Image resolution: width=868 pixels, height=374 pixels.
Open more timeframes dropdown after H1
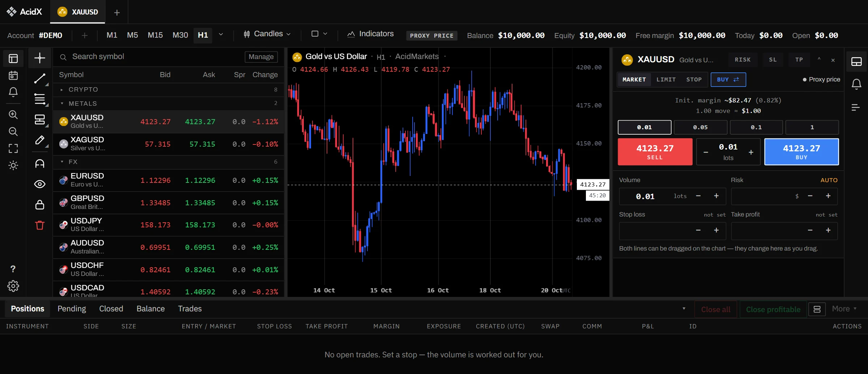click(x=221, y=35)
